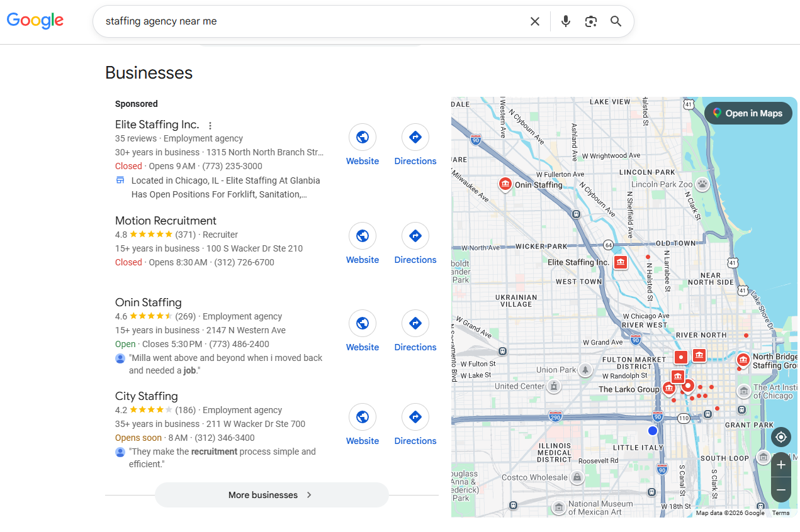Open Elite Staffing Inc. three-dot menu
Screen dimensions: 800x532
tap(210, 126)
